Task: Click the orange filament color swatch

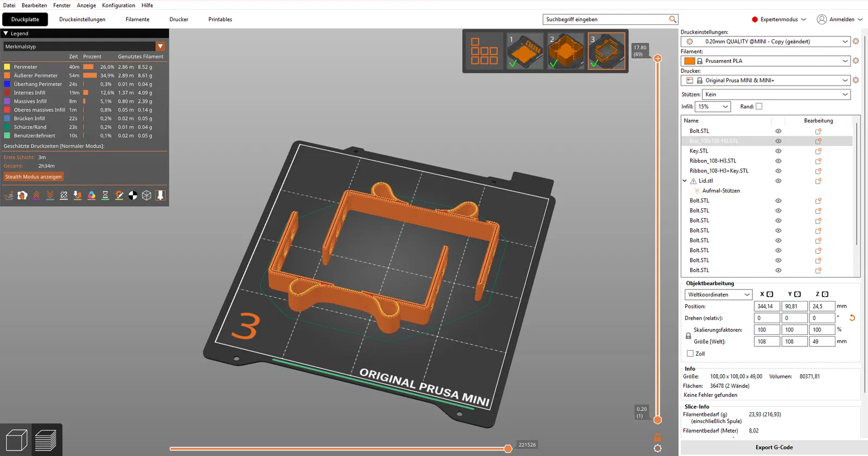Action: coord(690,61)
